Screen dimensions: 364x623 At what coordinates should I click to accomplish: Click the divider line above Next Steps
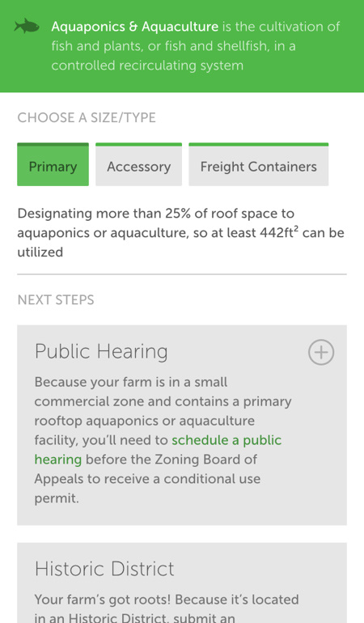[x=182, y=274]
